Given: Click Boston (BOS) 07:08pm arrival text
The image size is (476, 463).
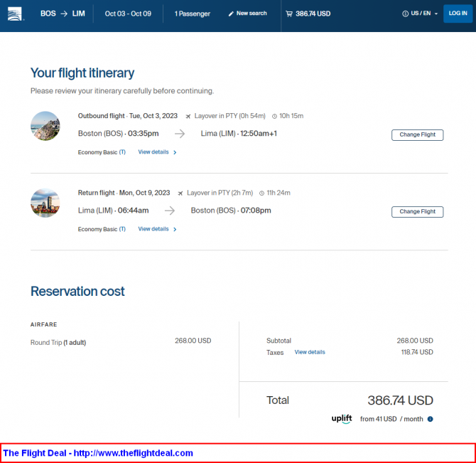Looking at the screenshot, I should pyautogui.click(x=231, y=211).
